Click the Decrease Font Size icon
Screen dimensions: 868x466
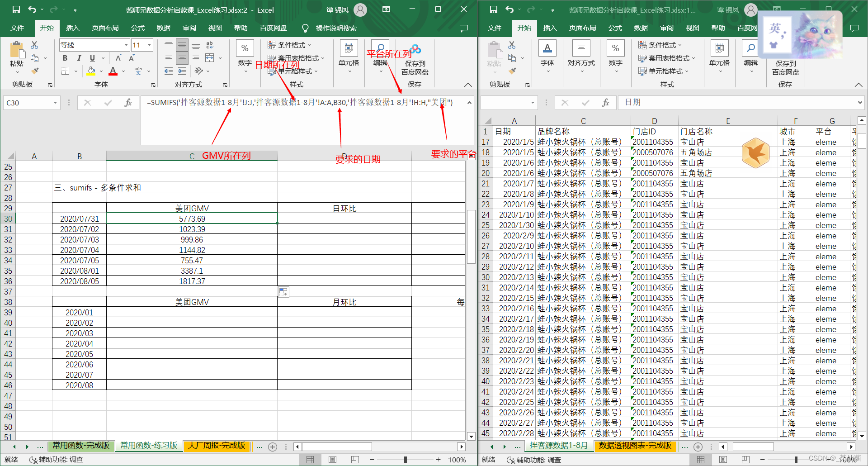click(132, 58)
